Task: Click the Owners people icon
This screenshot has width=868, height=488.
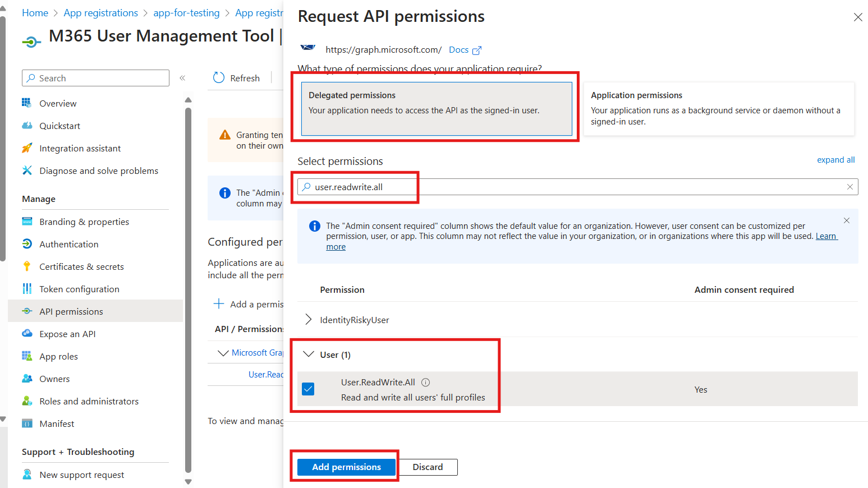Action: tap(26, 378)
